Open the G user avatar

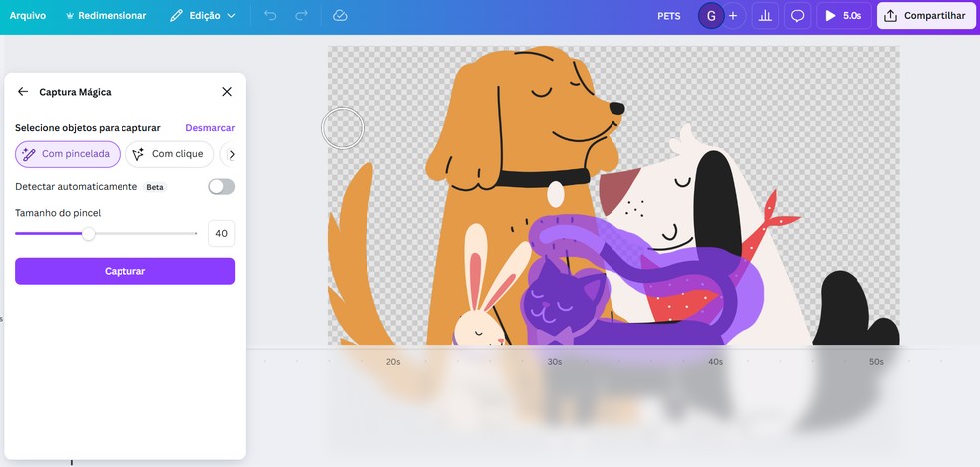[711, 16]
